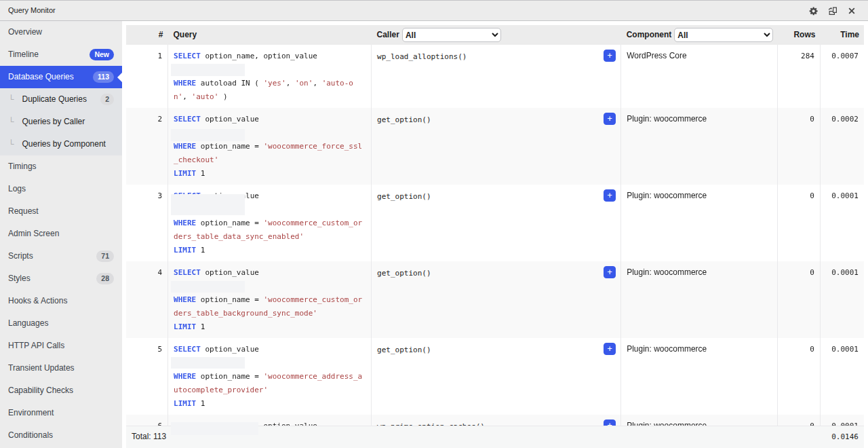Click 'woocommerce_address_autocomplete_provider' query text
This screenshot has width=868, height=448.
click(268, 383)
